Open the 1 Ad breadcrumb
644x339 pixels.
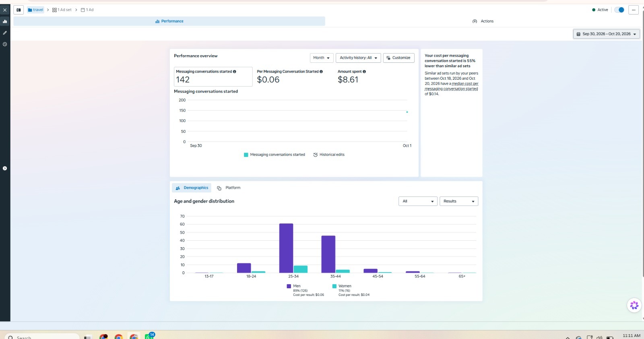(87, 10)
